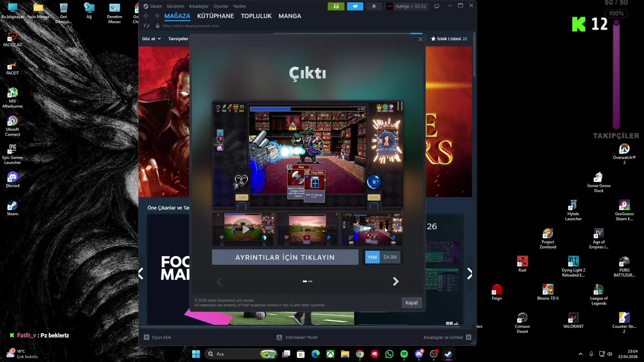This screenshot has height=362, width=644.
Task: Open the Steam desktop shortcut
Action: [x=13, y=208]
